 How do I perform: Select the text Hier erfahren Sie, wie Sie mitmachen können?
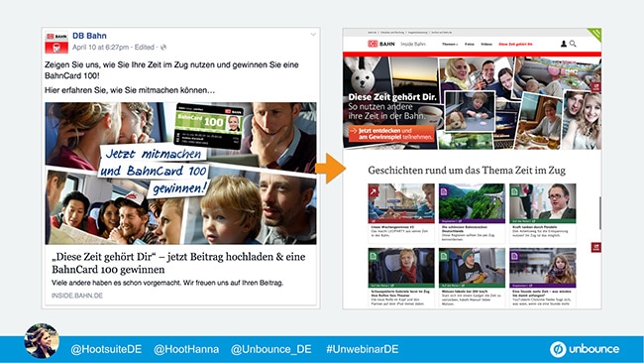pos(130,90)
